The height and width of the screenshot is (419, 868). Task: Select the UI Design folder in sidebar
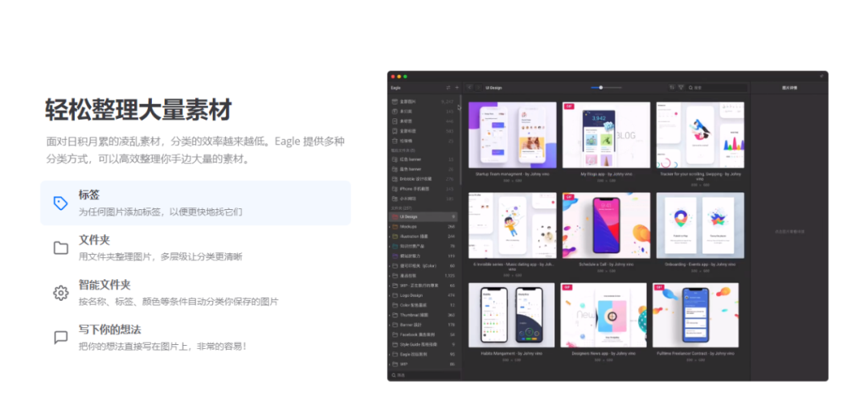424,216
